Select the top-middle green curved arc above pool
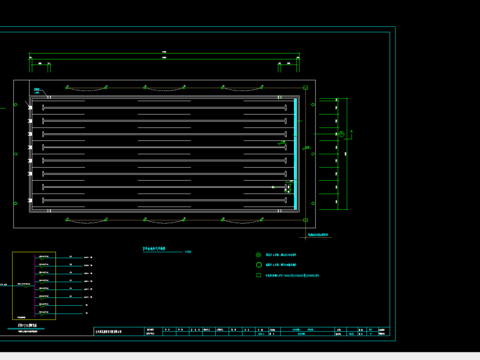Viewport: 480px width, 360px height. (x=164, y=89)
